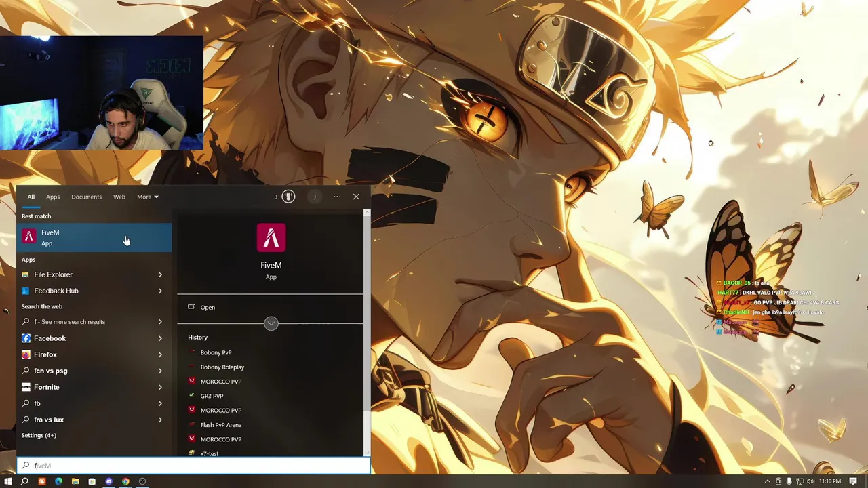Screen dimensions: 868x488
Task: Open the orange app taskbar icon
Action: click(42, 481)
